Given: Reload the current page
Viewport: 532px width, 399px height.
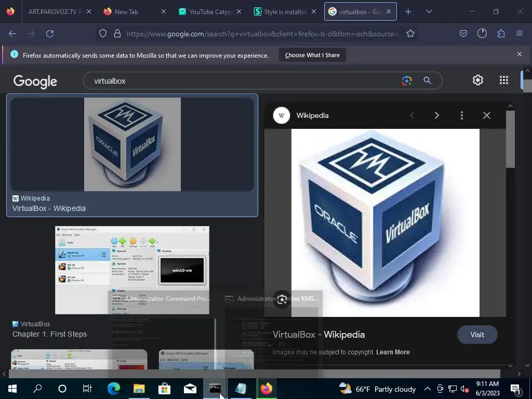Looking at the screenshot, I should [x=50, y=34].
